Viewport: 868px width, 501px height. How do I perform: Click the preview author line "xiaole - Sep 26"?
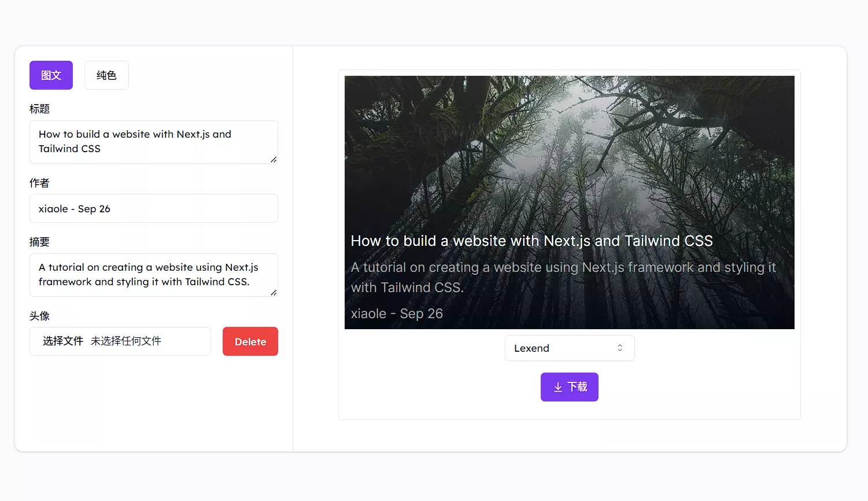(397, 314)
